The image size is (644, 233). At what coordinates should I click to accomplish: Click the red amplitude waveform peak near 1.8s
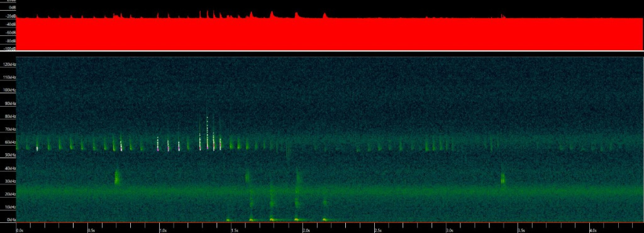coord(272,14)
